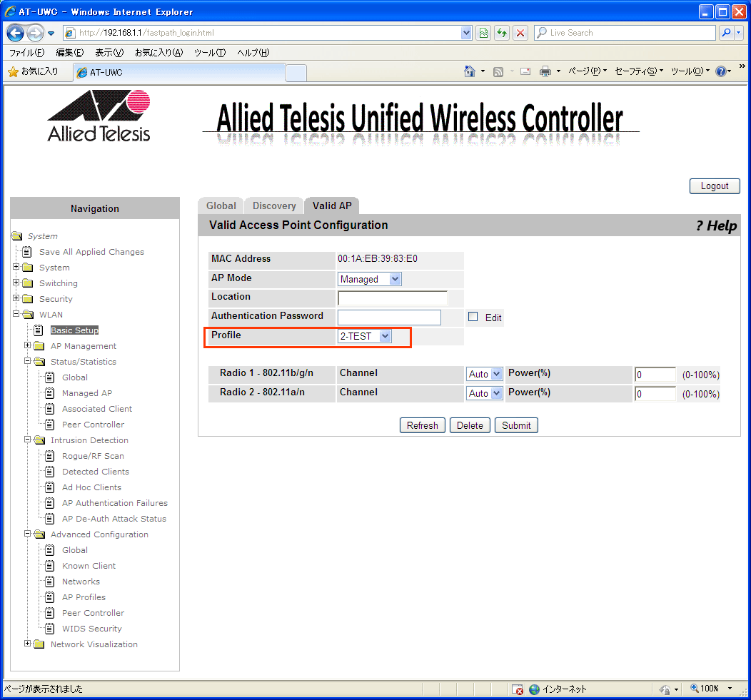Click the Internet zone globe icon
This screenshot has height=700, width=751.
(x=534, y=689)
